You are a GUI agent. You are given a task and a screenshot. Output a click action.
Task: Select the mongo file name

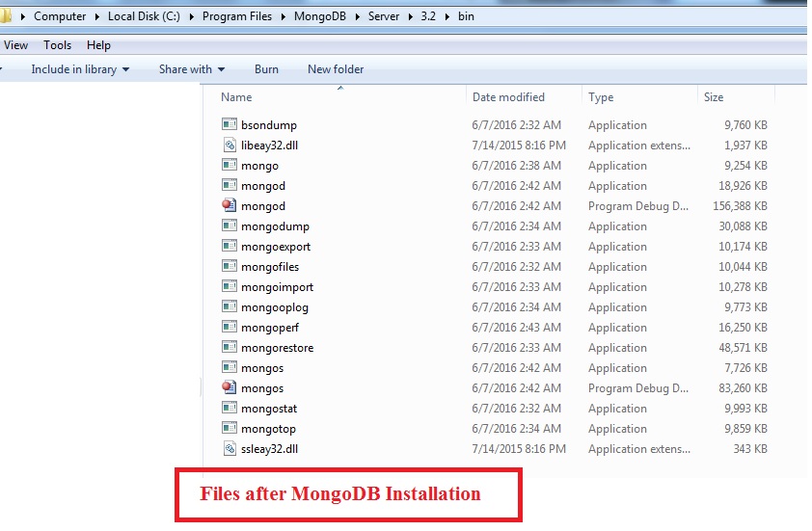click(259, 166)
